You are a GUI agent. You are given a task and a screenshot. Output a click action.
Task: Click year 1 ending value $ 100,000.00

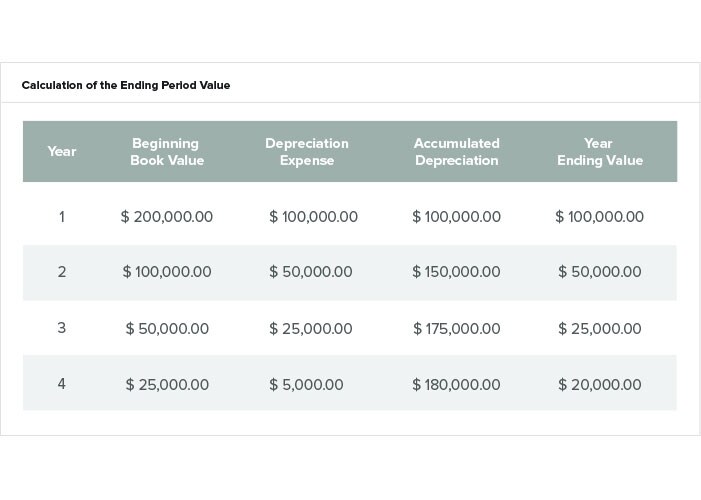tap(600, 217)
